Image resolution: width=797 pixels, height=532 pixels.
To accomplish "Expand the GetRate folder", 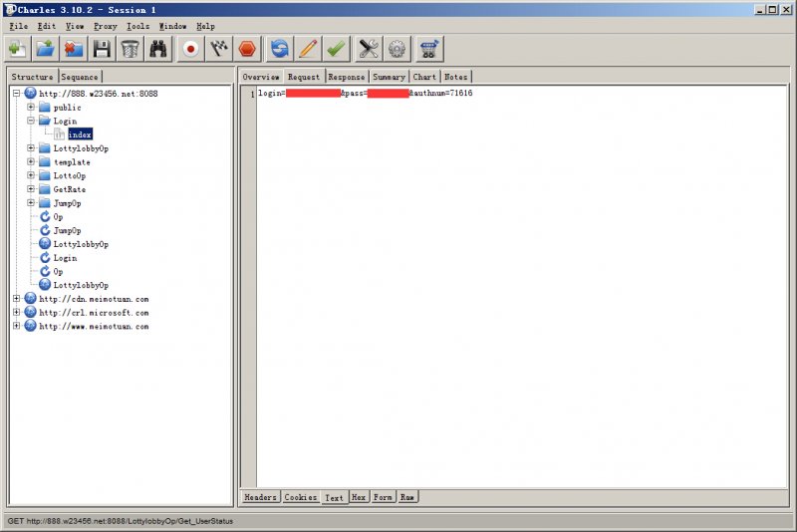I will (x=31, y=189).
